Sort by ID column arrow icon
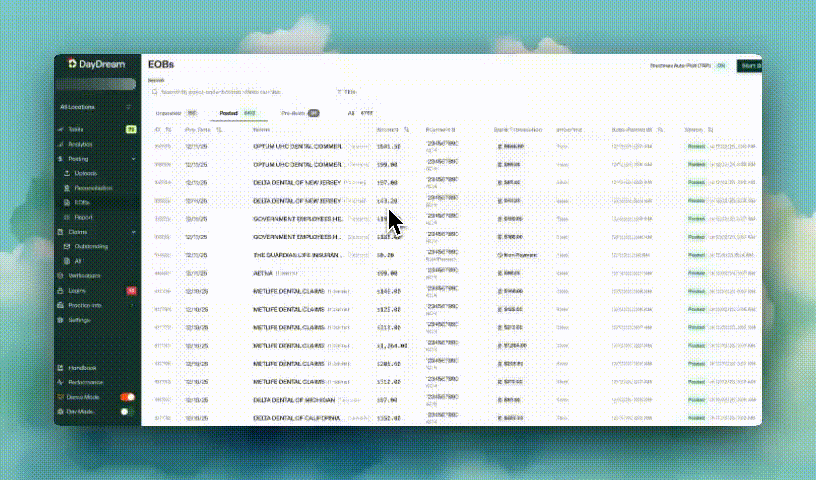 point(168,130)
